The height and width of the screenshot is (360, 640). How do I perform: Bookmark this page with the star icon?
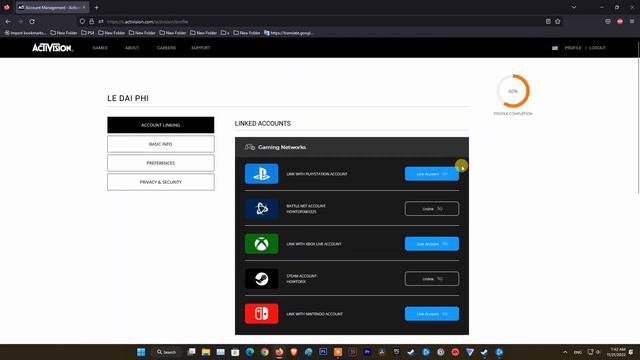[x=558, y=21]
